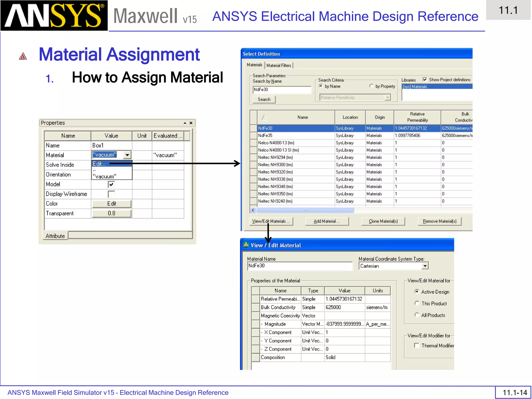532x399 pixels.
Task: Select "vacuum" in the material dropdown list
Action: 112,176
